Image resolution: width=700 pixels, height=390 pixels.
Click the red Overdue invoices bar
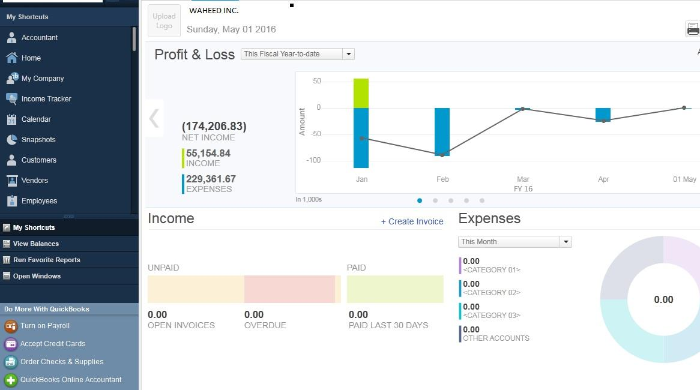(x=290, y=289)
